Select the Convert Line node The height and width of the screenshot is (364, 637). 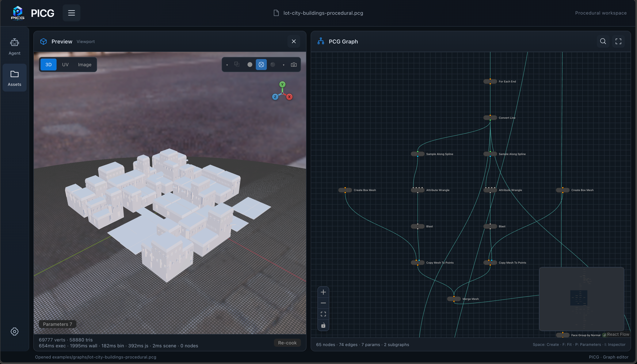[x=490, y=118]
